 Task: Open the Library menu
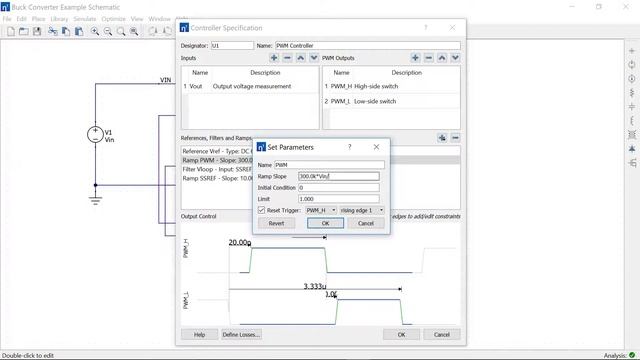pyautogui.click(x=59, y=19)
